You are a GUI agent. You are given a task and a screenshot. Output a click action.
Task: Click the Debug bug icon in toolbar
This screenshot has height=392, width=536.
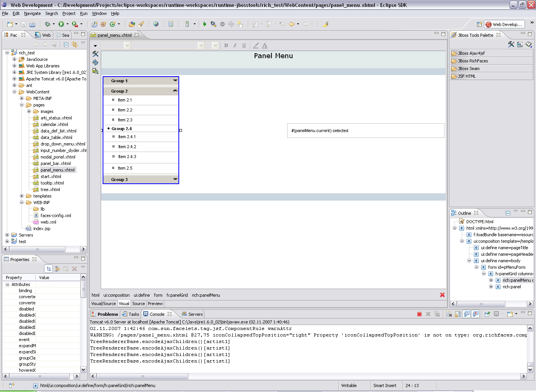click(47, 24)
